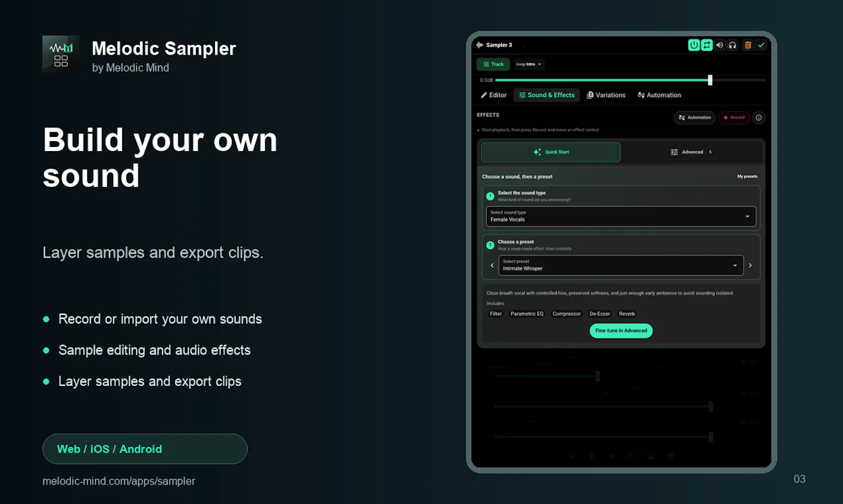Confirm with the green checkmark icon
The image size is (843, 504).
point(761,45)
